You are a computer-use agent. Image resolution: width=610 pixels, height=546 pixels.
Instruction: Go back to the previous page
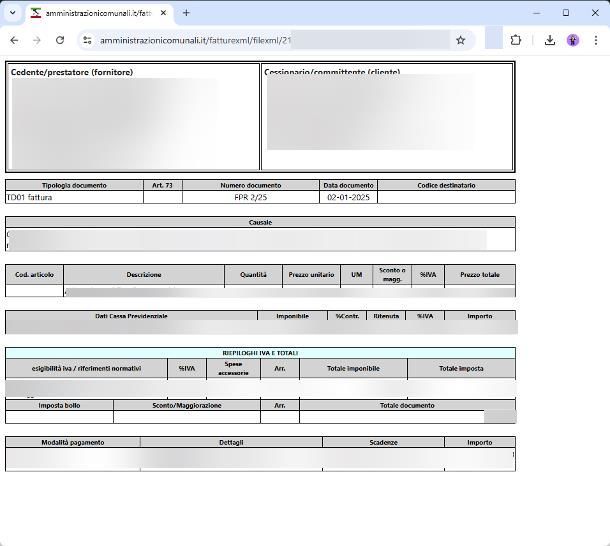(x=14, y=40)
